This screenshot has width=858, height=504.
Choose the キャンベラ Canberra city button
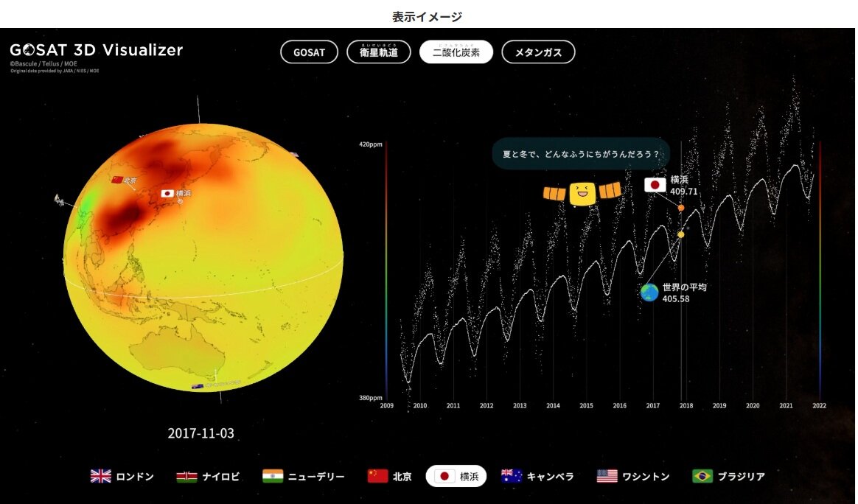click(538, 477)
